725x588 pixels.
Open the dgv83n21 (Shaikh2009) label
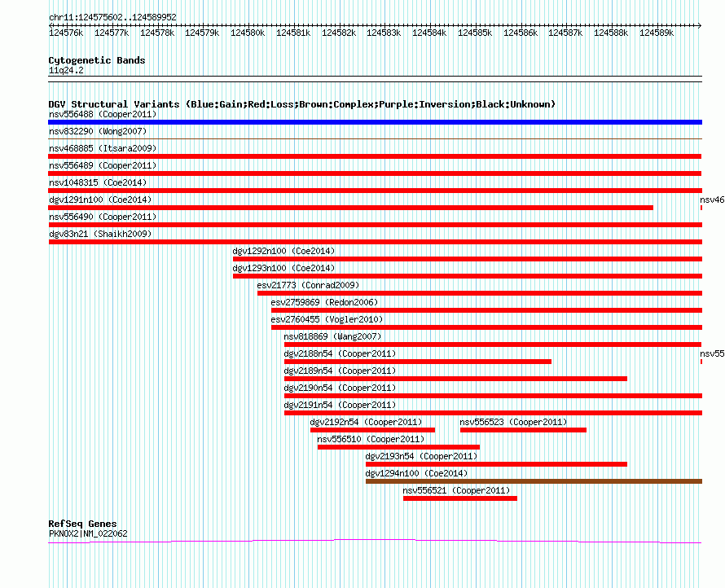(100, 234)
